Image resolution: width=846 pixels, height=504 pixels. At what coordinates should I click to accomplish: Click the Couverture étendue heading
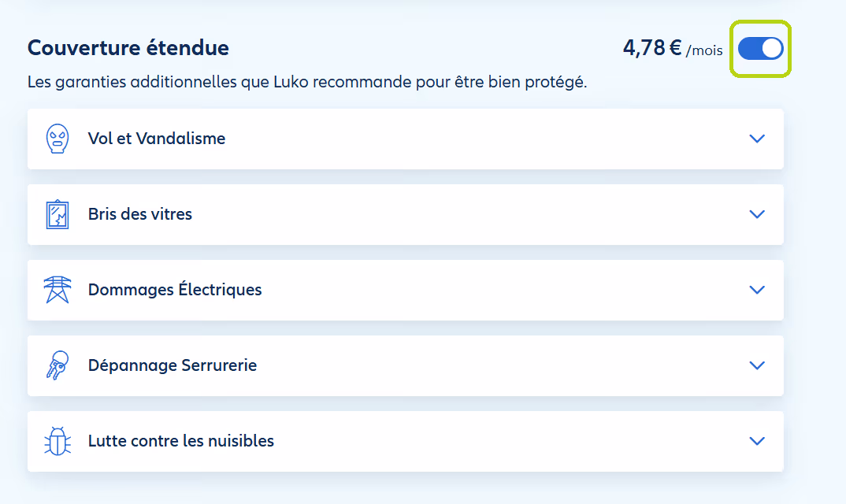tap(128, 48)
